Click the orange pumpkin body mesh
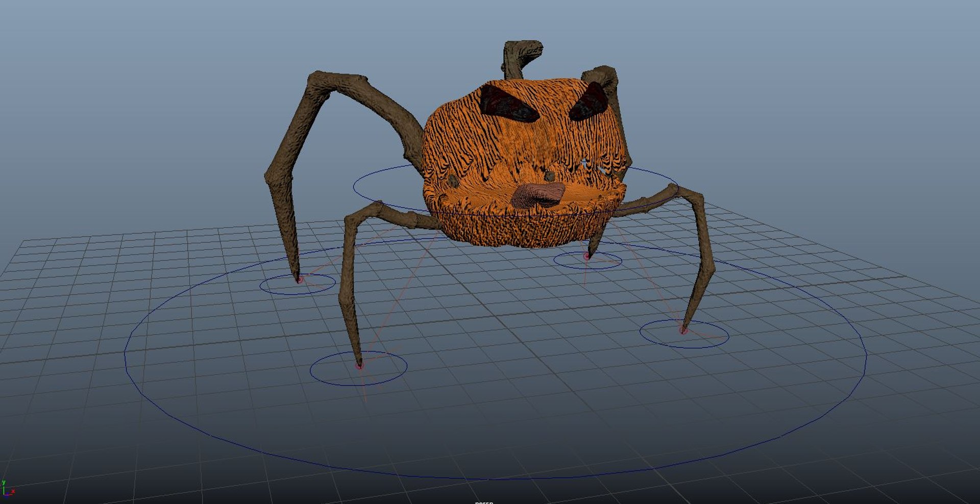Viewport: 980px width, 504px height. 526,163
